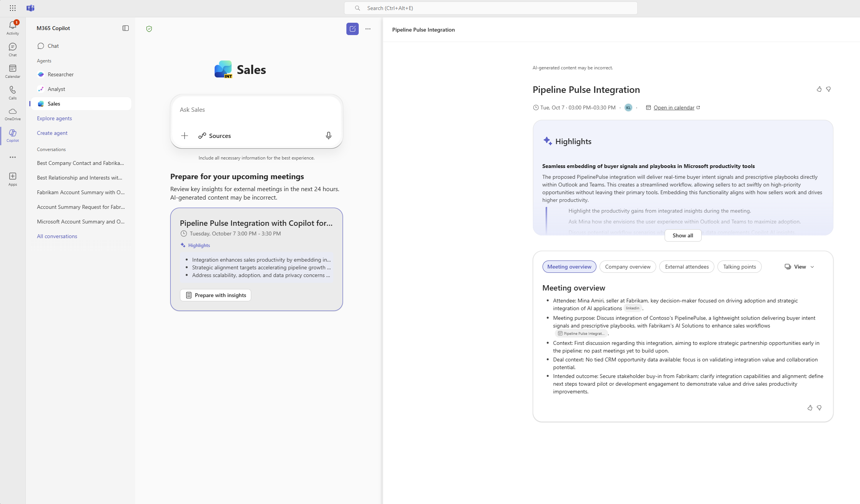This screenshot has width=860, height=504.
Task: Open the more options ellipsis menu
Action: click(x=368, y=29)
